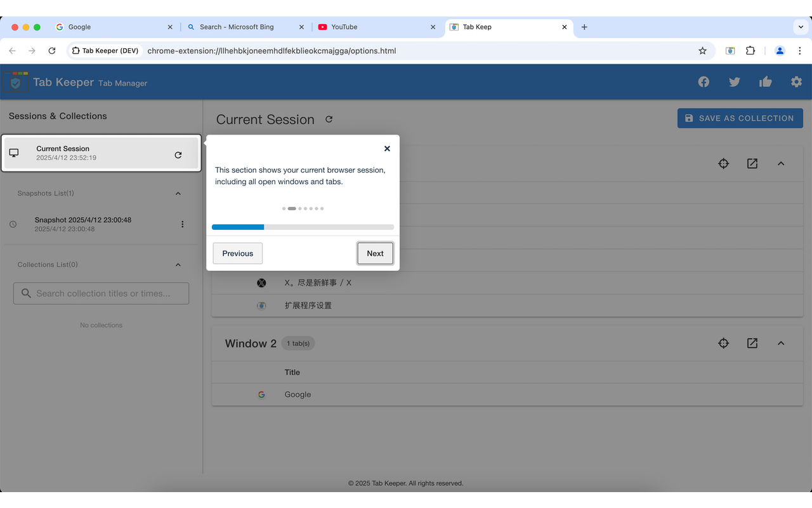Click the 1 tab(s) badge
The image size is (812, 508).
(298, 344)
